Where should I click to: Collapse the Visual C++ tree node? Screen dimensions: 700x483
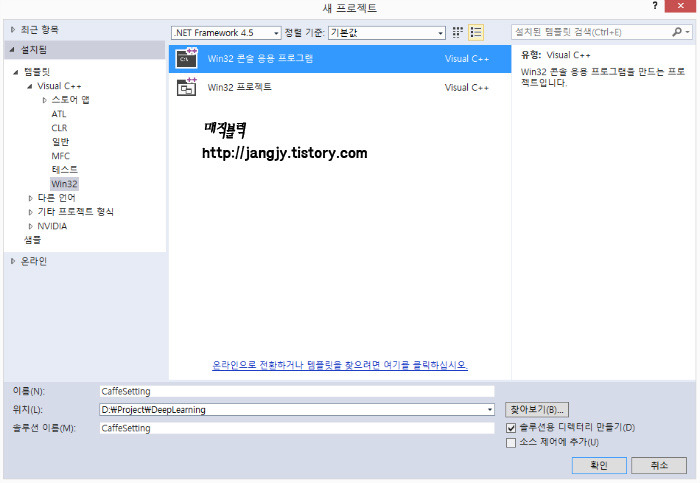[29, 86]
